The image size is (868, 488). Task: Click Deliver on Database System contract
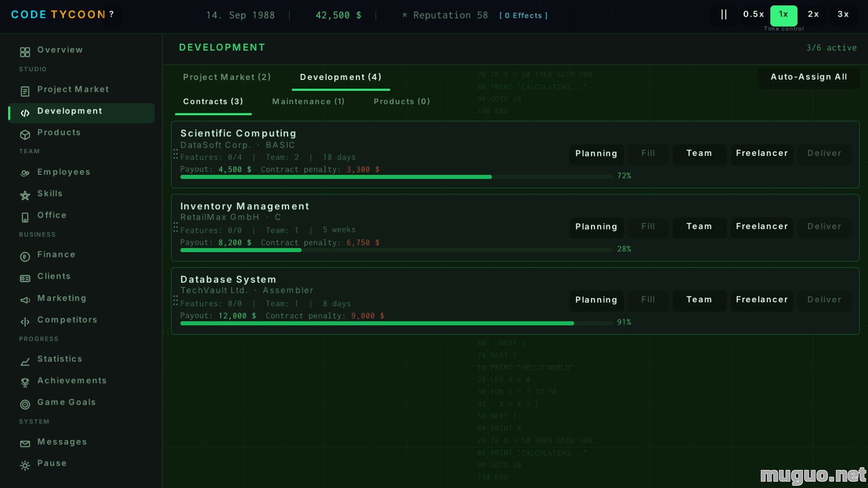pyautogui.click(x=824, y=300)
